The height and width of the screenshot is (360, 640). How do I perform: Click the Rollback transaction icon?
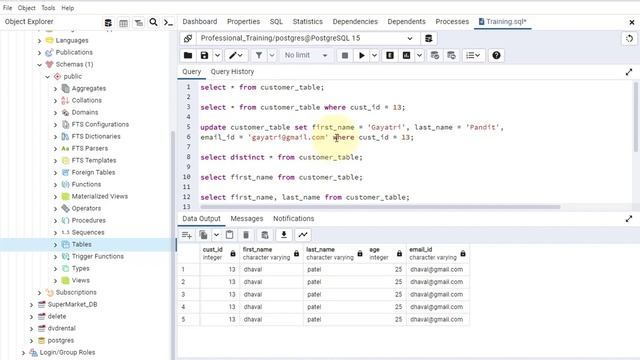451,55
